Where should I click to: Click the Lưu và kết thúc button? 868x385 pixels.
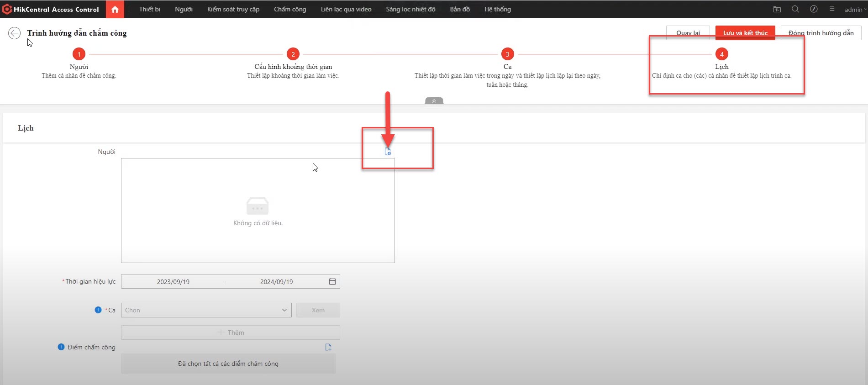coord(745,33)
